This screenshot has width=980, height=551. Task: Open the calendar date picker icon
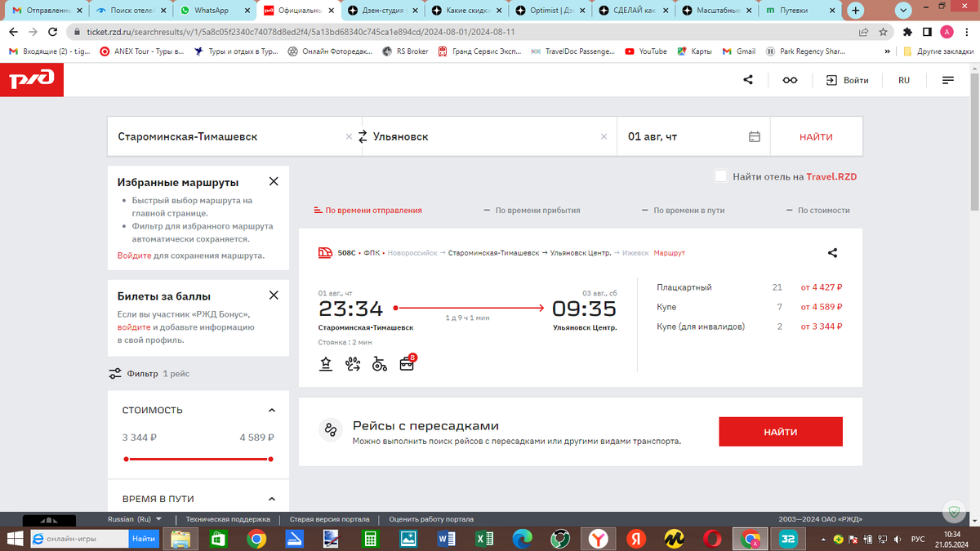coord(755,137)
